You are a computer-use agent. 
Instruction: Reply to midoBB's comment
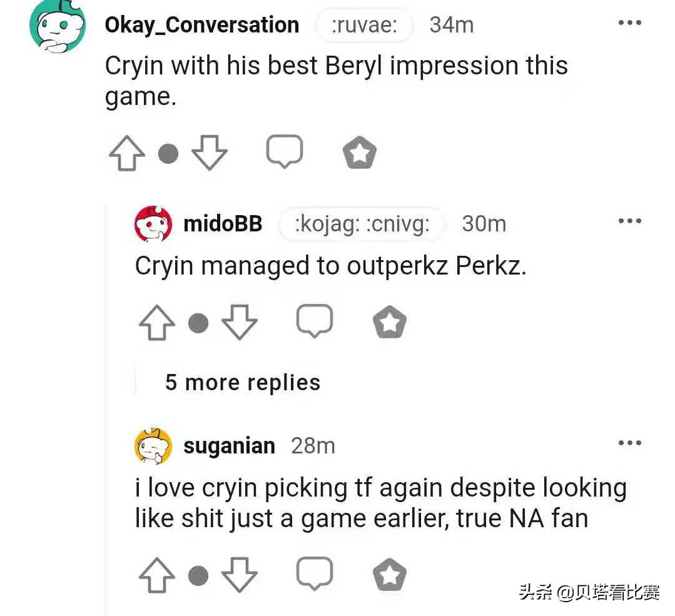click(315, 323)
